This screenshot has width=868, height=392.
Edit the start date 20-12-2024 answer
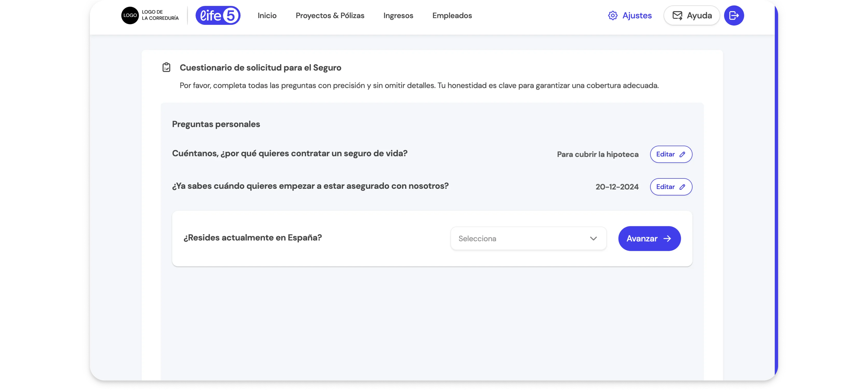coord(671,187)
